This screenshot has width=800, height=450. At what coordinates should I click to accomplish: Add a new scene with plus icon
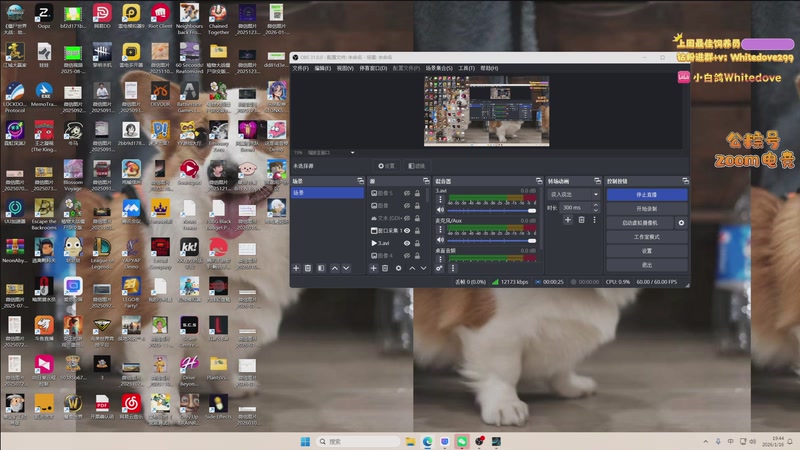coord(296,268)
